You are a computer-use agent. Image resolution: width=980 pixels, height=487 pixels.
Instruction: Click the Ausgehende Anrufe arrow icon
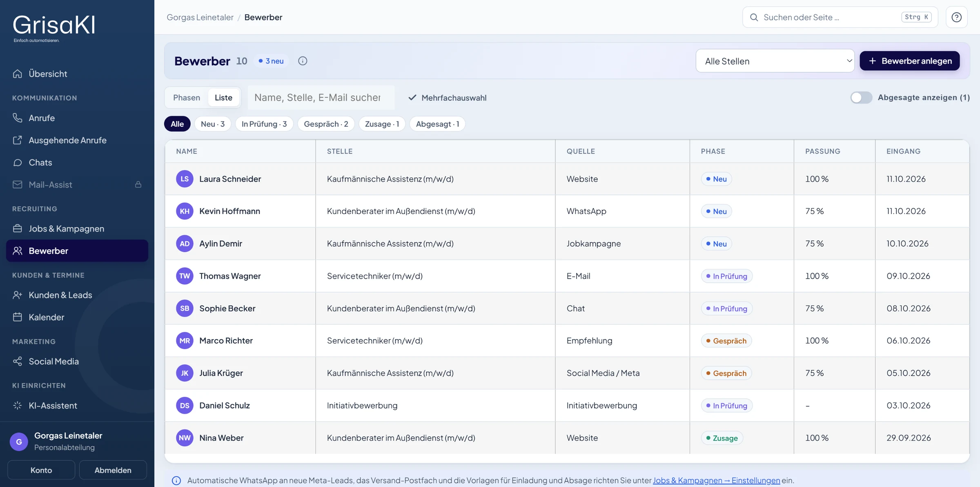(x=17, y=140)
